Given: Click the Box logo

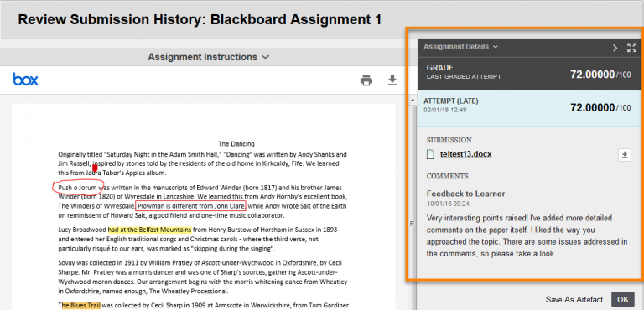Looking at the screenshot, I should pos(25,79).
